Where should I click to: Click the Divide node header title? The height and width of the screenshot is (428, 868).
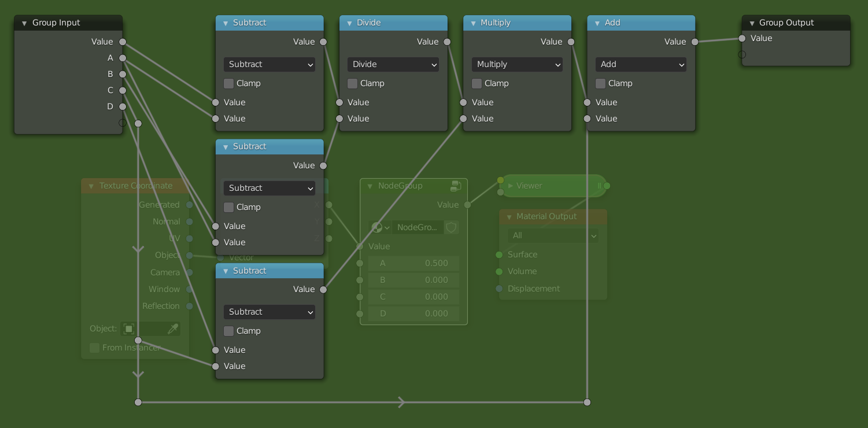click(x=369, y=23)
